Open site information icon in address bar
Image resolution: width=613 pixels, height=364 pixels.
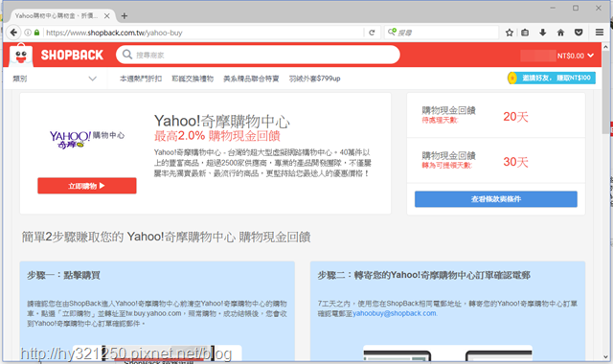[28, 33]
